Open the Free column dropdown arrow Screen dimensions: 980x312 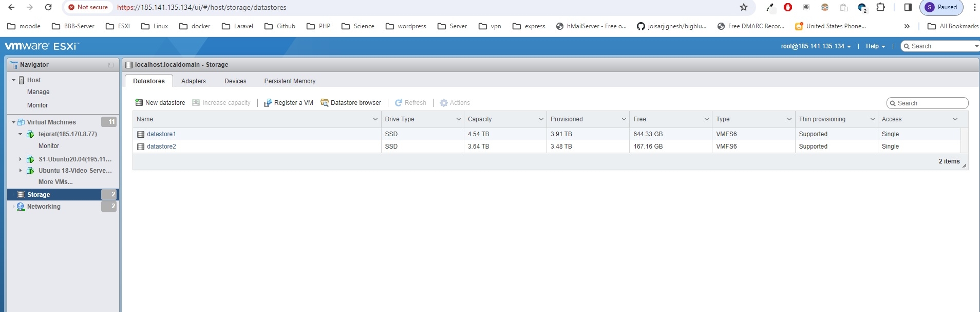(707, 119)
